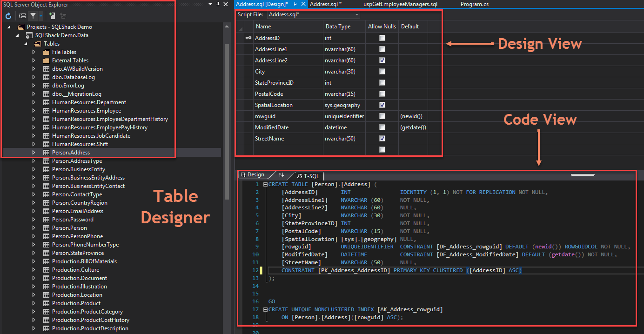Check Allow Nulls for City column
The width and height of the screenshot is (644, 334).
coord(382,72)
